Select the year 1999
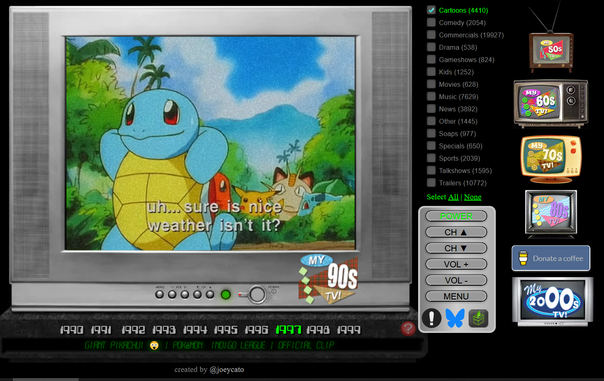Screen dimensions: 604x381 tap(349, 330)
